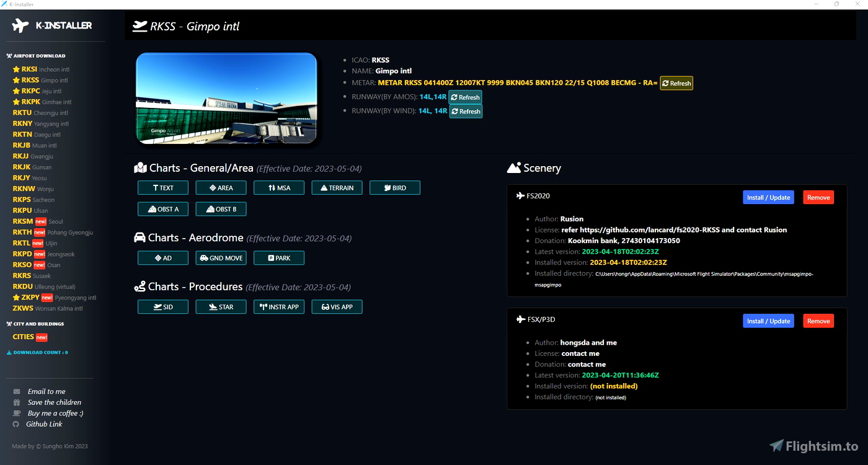Open the OBST B chart

221,209
